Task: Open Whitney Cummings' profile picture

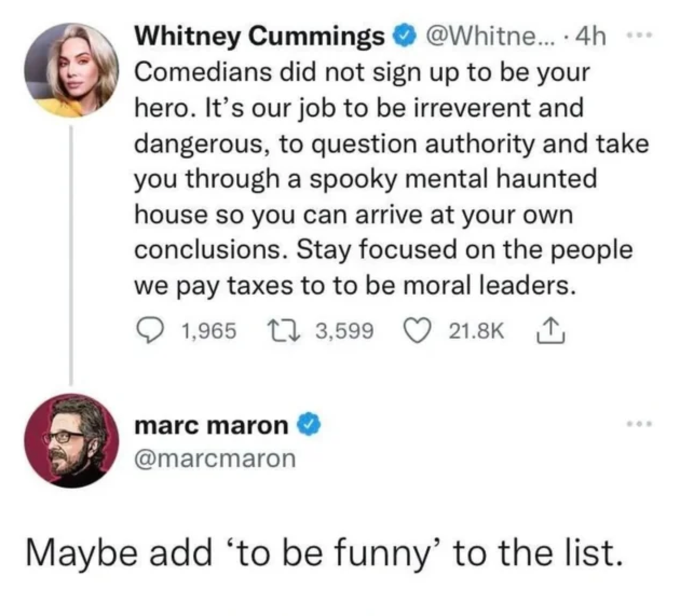Action: [x=71, y=70]
